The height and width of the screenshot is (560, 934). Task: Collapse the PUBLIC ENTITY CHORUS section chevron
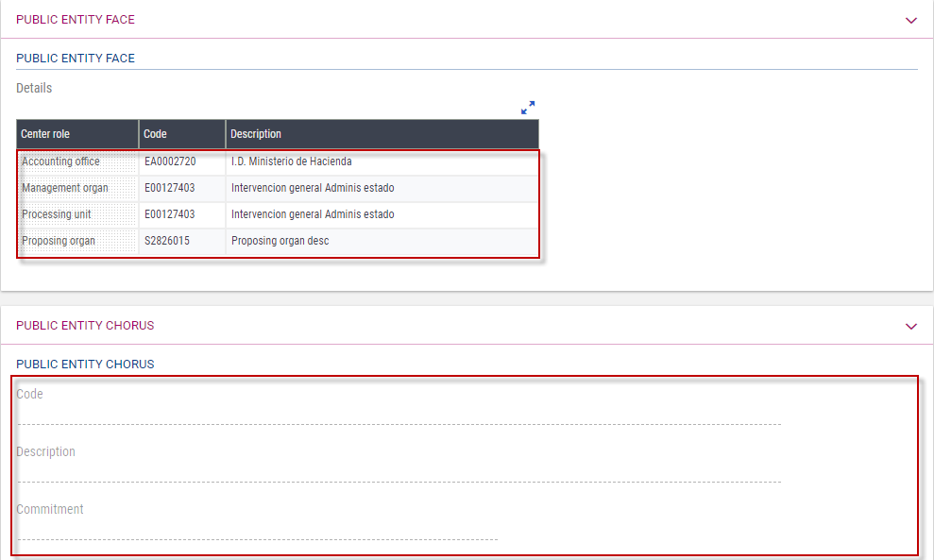point(910,326)
